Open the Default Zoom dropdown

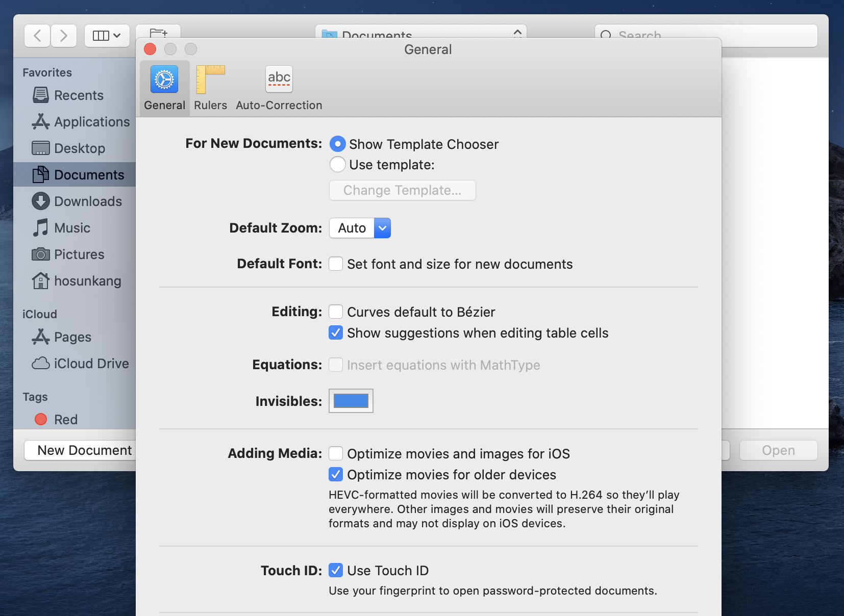pos(360,228)
